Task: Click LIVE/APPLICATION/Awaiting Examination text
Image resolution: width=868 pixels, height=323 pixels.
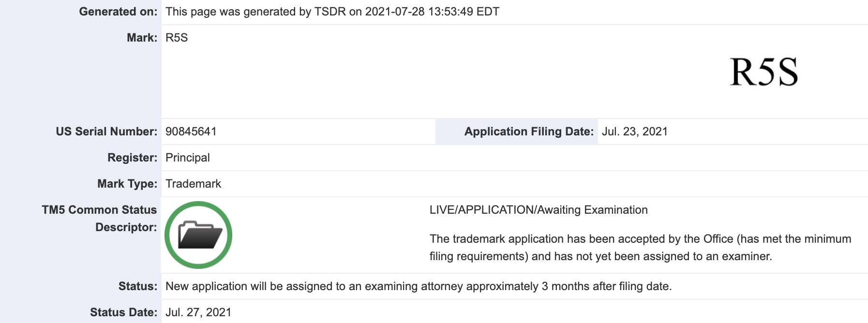Action: (539, 210)
